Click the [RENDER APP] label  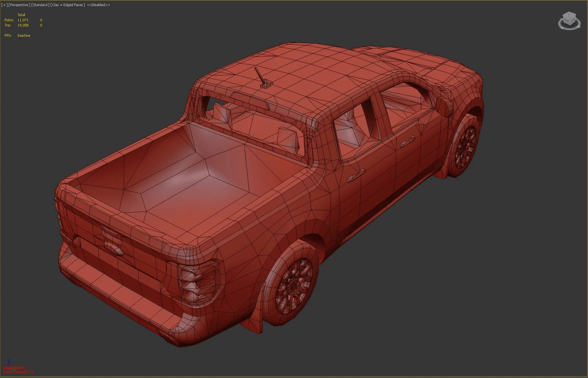[14, 368]
